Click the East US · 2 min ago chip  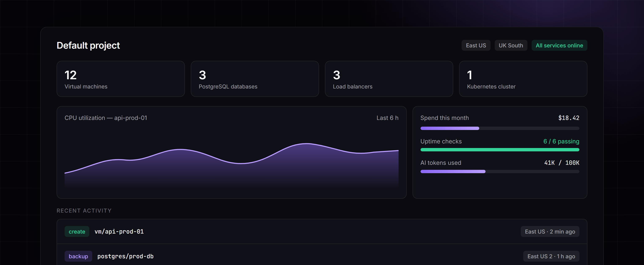550,231
